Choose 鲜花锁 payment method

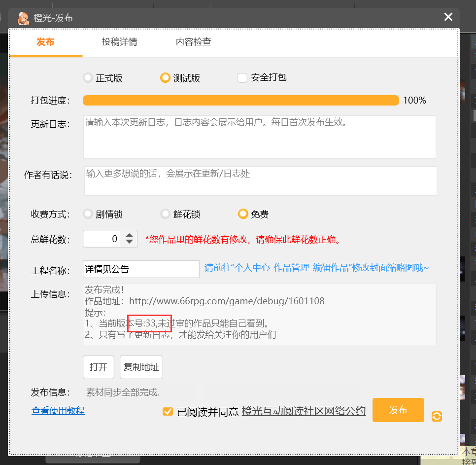tap(165, 214)
